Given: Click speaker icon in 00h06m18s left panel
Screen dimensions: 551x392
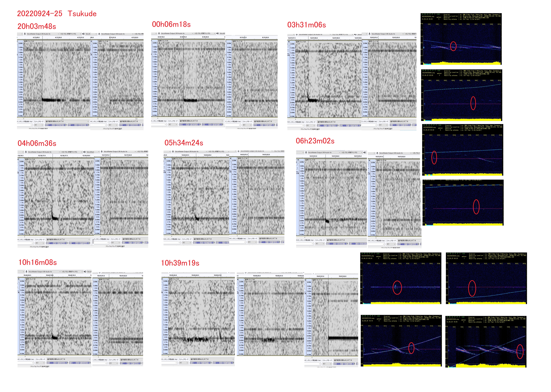Looking at the screenshot, I should coord(218,34).
